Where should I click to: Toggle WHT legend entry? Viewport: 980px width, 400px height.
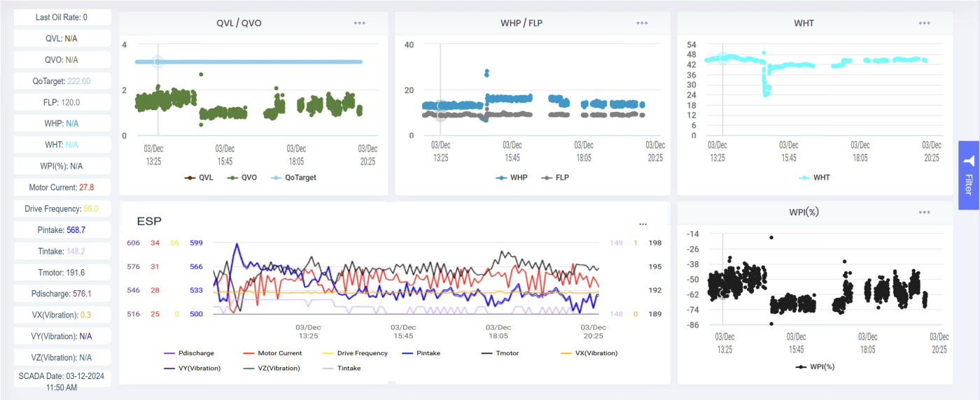tap(815, 178)
